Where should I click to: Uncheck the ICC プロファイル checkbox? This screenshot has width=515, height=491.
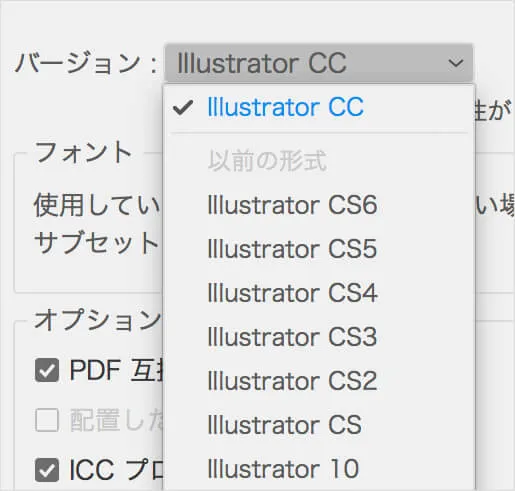click(47, 470)
